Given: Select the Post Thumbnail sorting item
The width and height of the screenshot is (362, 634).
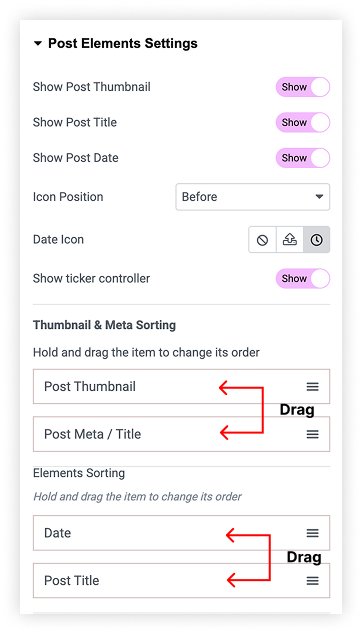Looking at the screenshot, I should [181, 387].
